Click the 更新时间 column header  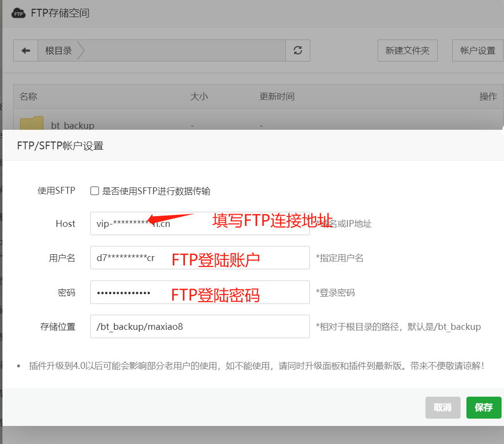pyautogui.click(x=277, y=97)
